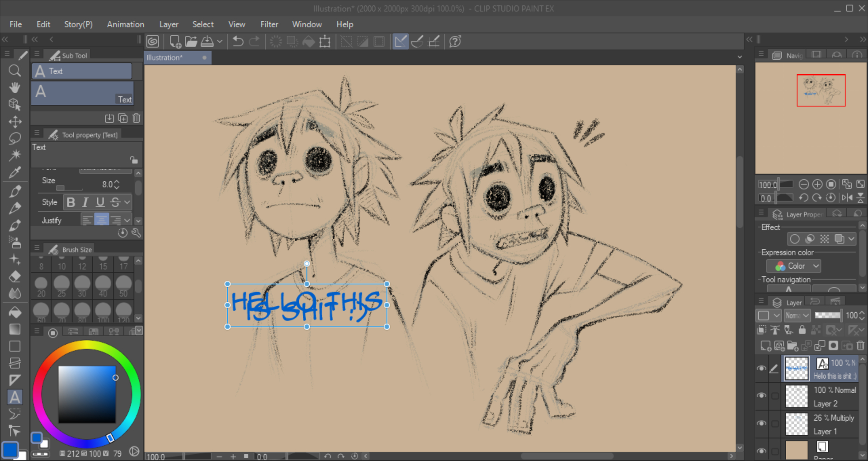Click the Delete layer trash icon

860,346
